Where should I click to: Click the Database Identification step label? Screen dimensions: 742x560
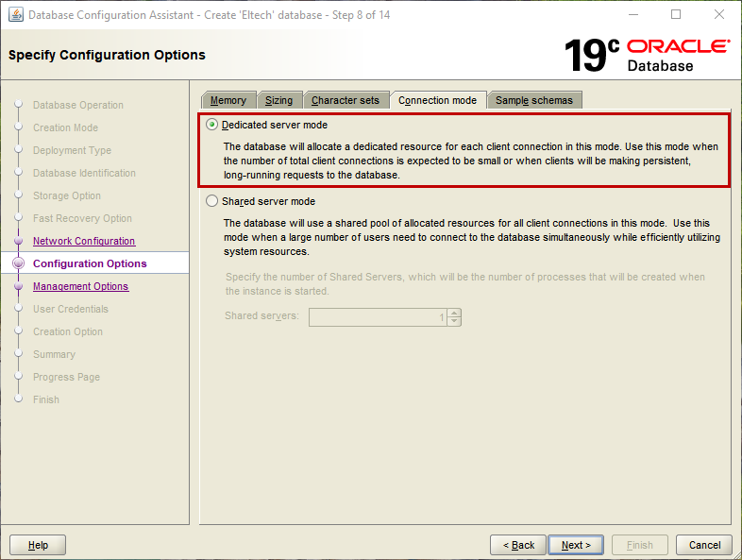[84, 173]
